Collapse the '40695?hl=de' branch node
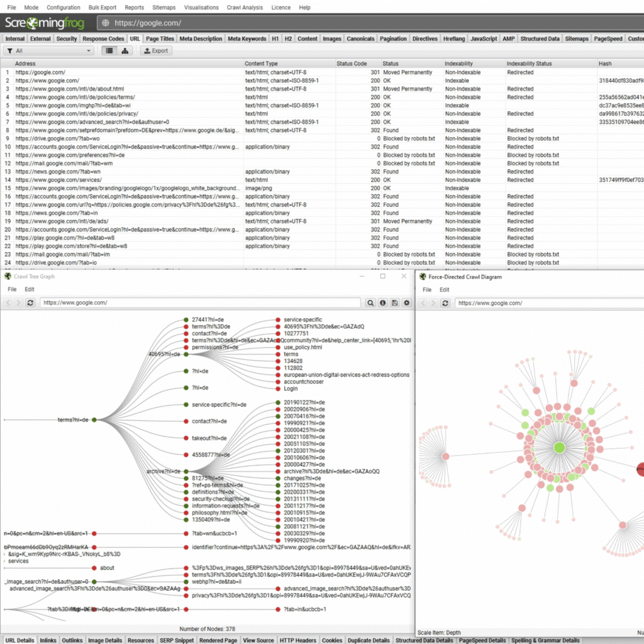 click(186, 354)
